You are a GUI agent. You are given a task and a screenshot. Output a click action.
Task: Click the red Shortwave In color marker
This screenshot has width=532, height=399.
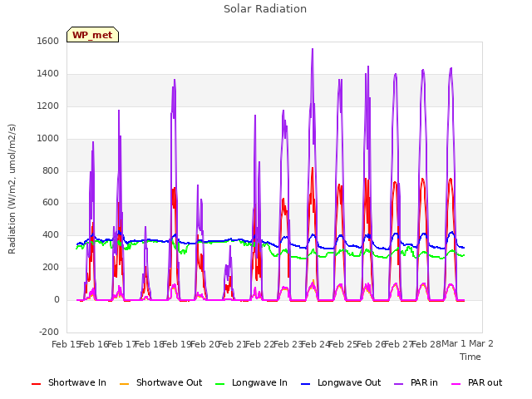36,384
